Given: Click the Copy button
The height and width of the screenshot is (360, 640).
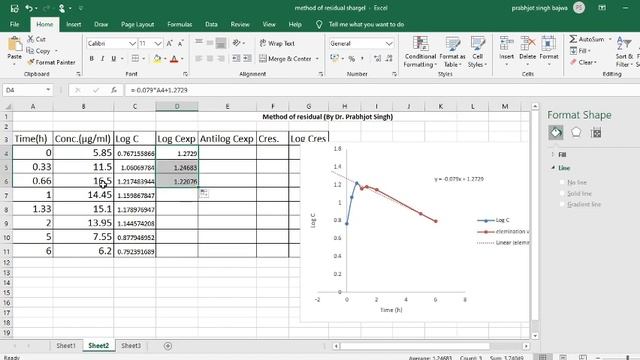Looking at the screenshot, I should click(x=39, y=51).
